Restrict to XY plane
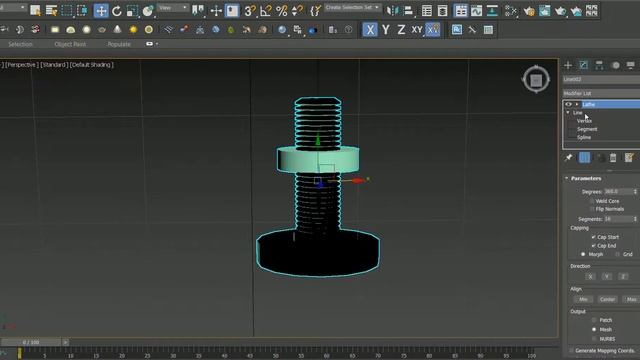The image size is (640, 360). [417, 30]
